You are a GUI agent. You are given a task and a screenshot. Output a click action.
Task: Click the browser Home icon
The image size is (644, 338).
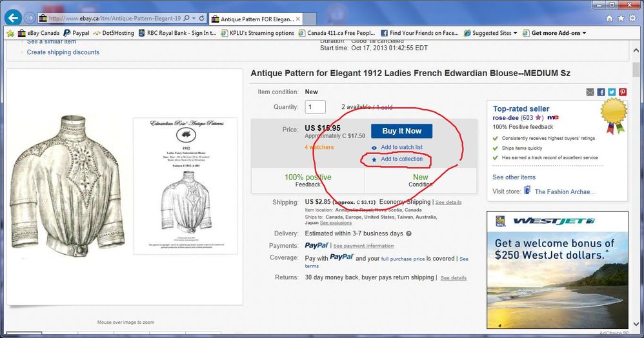click(x=610, y=18)
